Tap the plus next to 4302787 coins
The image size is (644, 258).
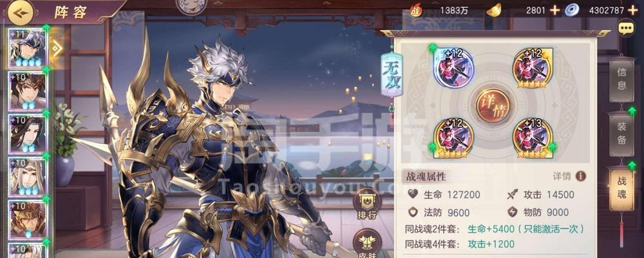[633, 10]
